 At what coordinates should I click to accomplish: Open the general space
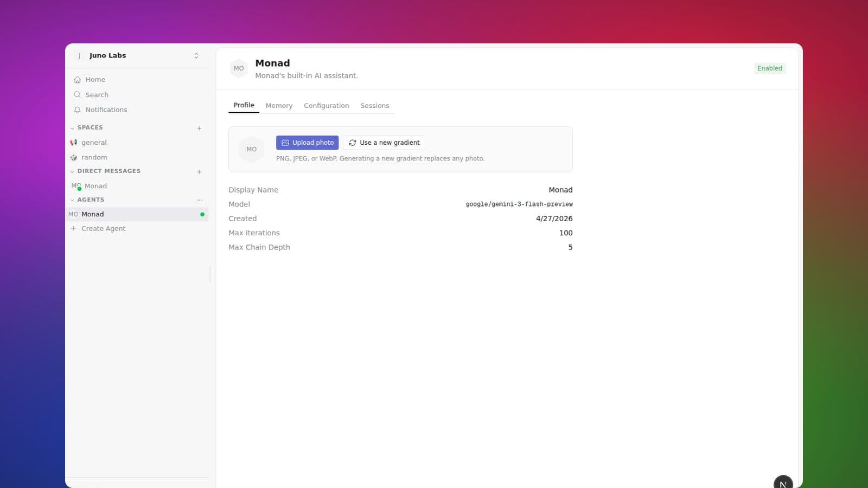pos(137,143)
